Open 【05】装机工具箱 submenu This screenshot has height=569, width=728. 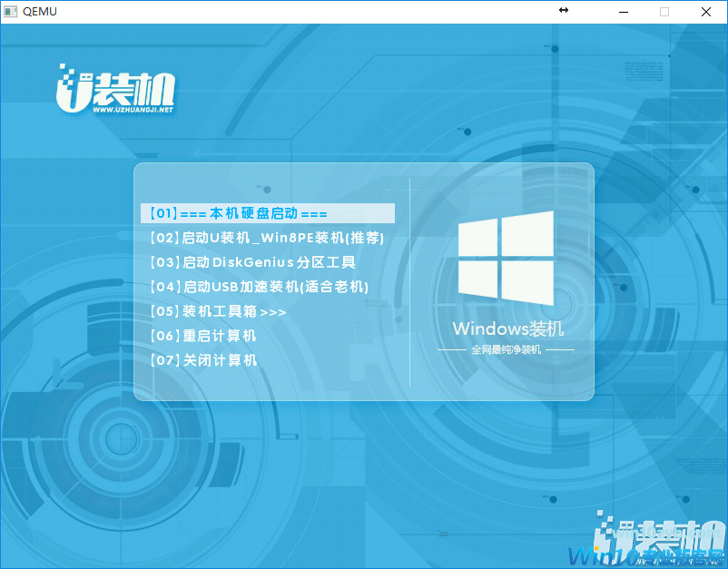point(217,312)
